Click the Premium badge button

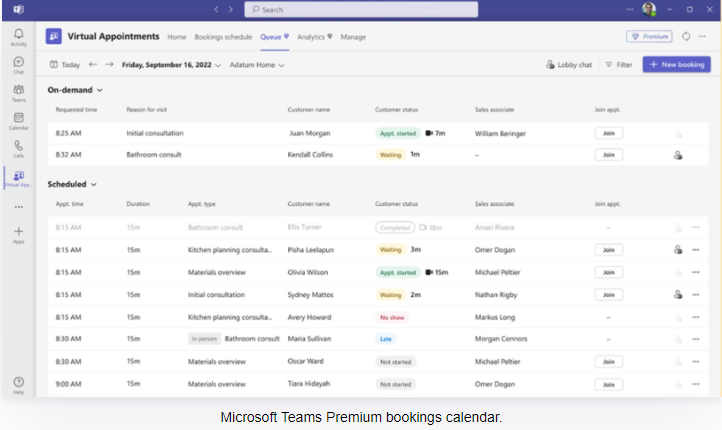(x=649, y=36)
